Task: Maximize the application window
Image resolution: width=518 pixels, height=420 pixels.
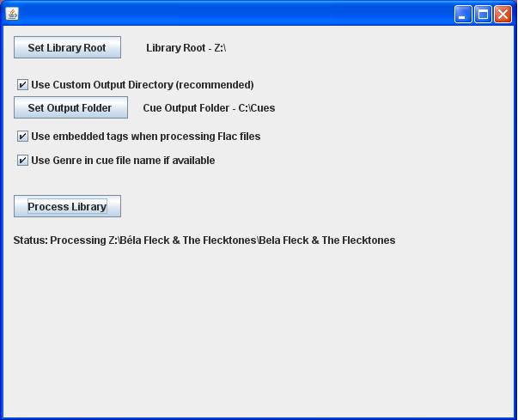Action: pos(483,14)
